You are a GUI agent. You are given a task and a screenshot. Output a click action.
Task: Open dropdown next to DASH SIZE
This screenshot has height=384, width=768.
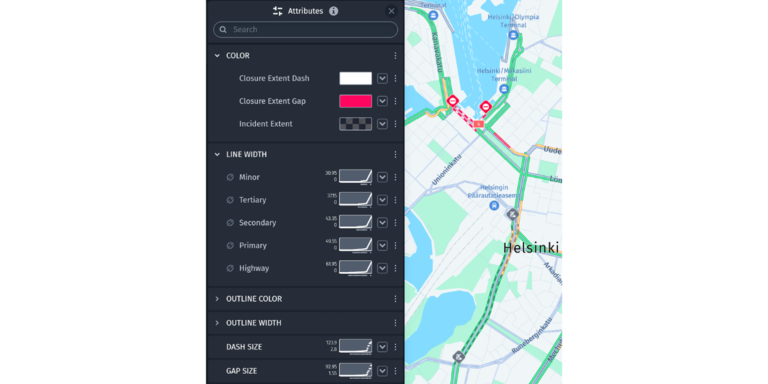pyautogui.click(x=383, y=347)
